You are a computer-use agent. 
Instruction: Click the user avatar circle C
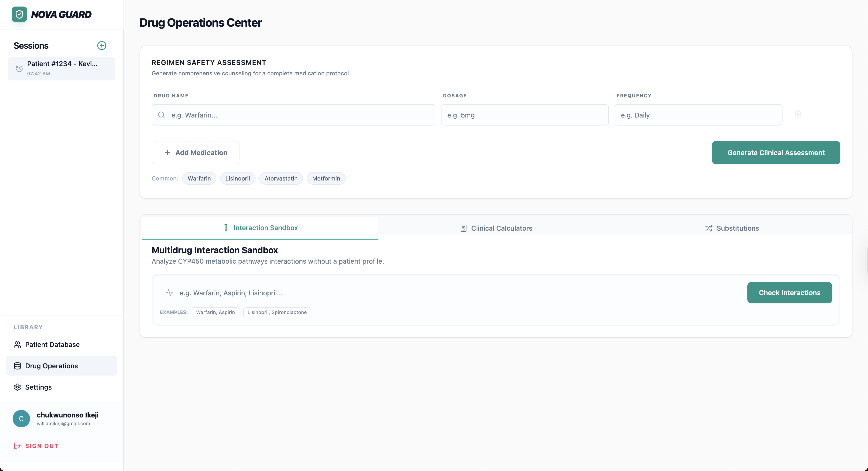tap(21, 418)
